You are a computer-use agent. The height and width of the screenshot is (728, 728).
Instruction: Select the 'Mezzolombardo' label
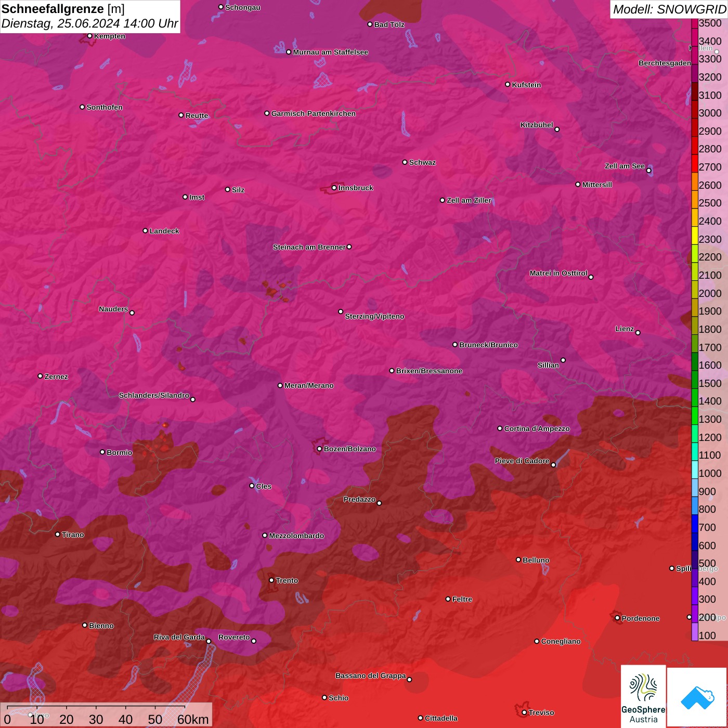(296, 536)
